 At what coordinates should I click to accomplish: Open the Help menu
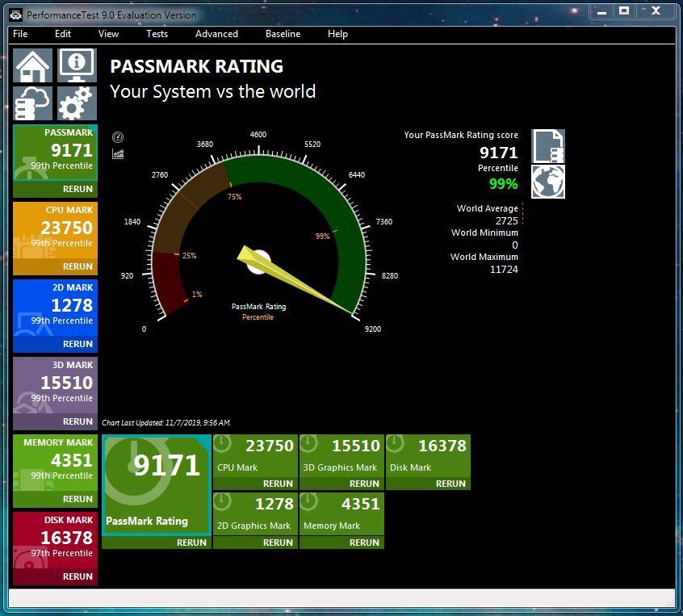click(x=337, y=34)
